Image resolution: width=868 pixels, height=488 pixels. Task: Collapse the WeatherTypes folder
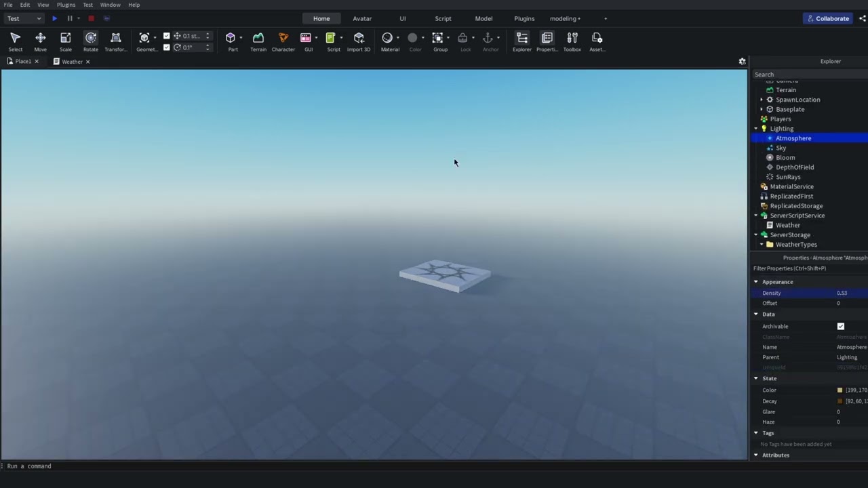click(x=761, y=245)
